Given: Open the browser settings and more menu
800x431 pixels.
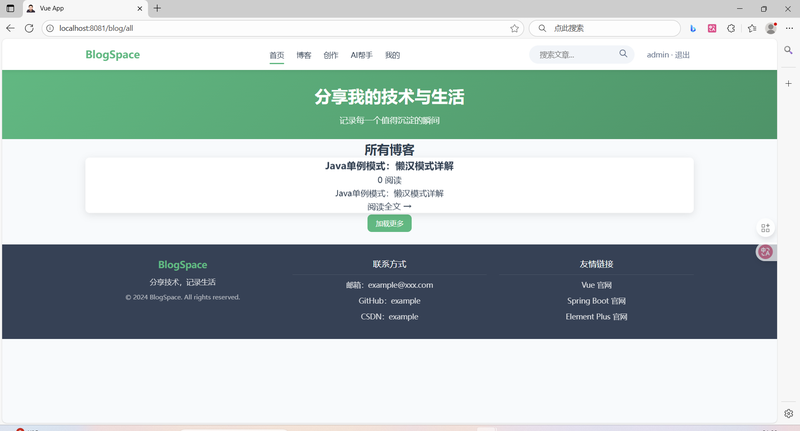Looking at the screenshot, I should click(x=789, y=29).
